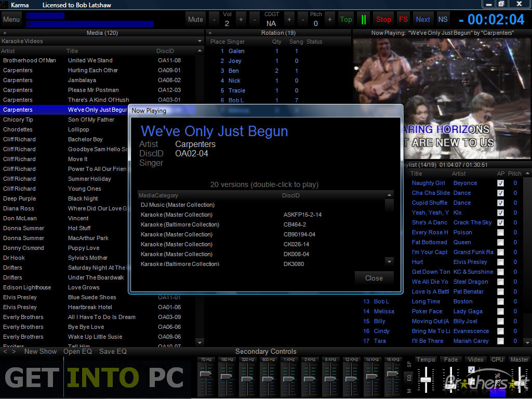Adjust the Tempo slider
This screenshot has width=532, height=399.
pyautogui.click(x=426, y=379)
